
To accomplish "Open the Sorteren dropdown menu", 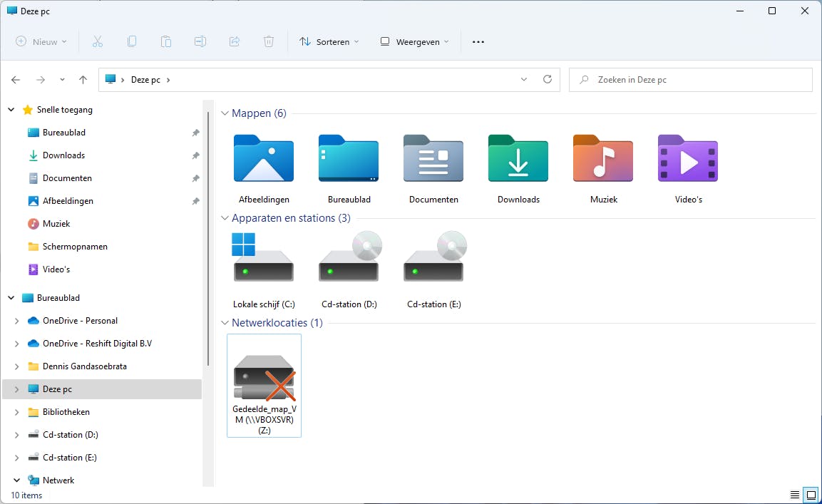I will 329,41.
